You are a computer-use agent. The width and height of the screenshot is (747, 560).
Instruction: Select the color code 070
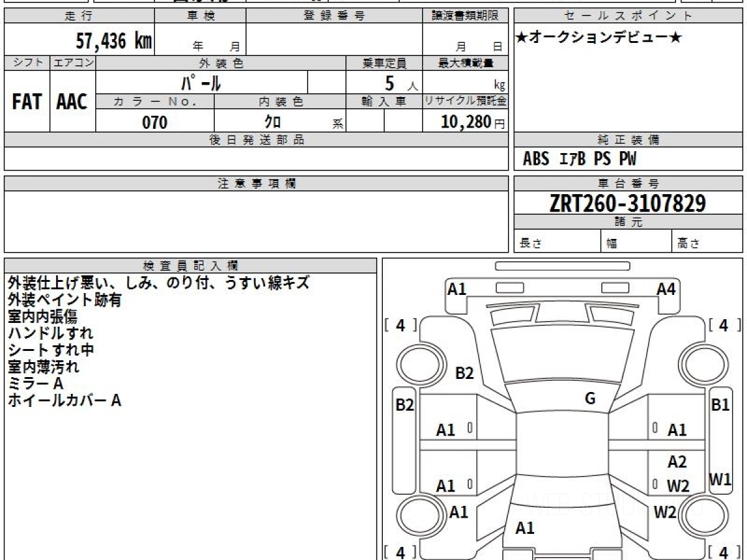[x=155, y=122]
